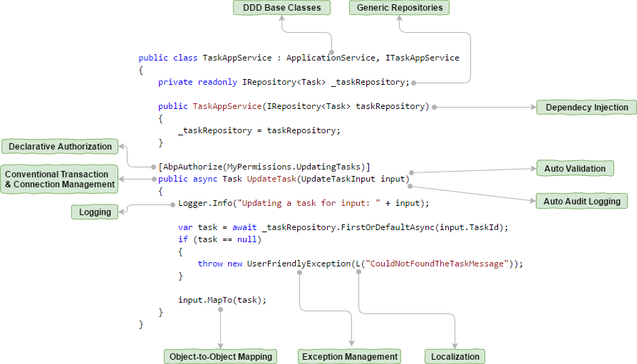Click the UpdateTask method name
This screenshot has width=637, height=364.
point(276,179)
